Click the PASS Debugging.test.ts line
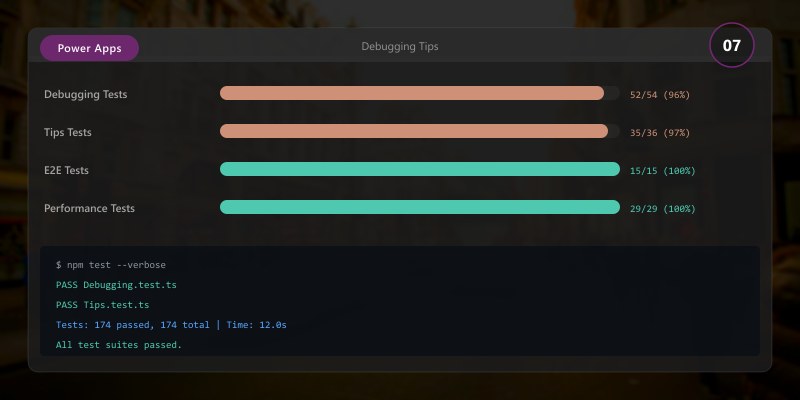The image size is (800, 400). (x=116, y=285)
